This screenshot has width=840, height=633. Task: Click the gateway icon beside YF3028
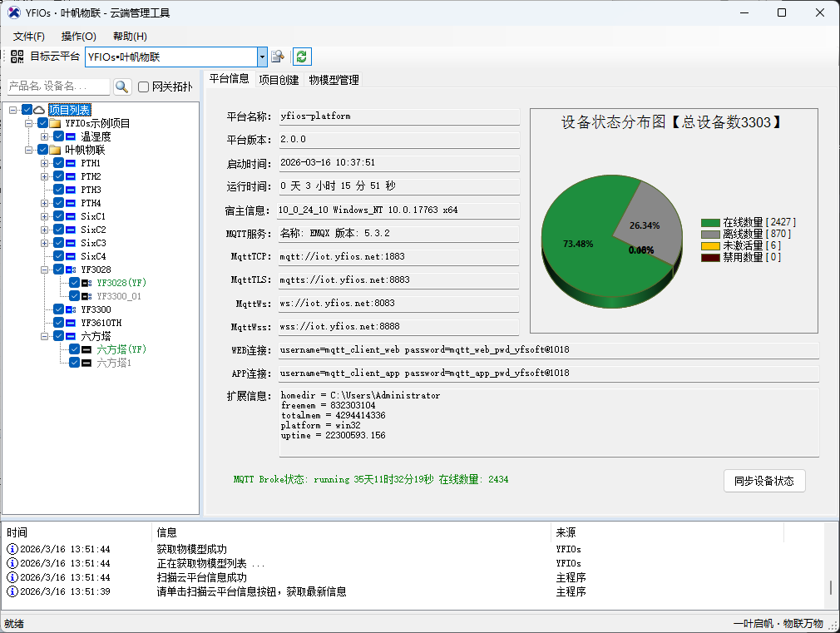[x=71, y=270]
